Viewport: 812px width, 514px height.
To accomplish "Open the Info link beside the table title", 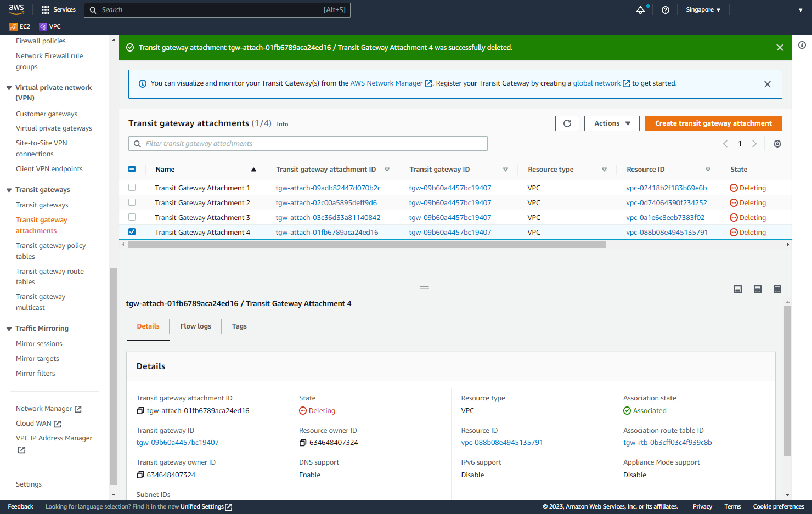I will pyautogui.click(x=283, y=125).
